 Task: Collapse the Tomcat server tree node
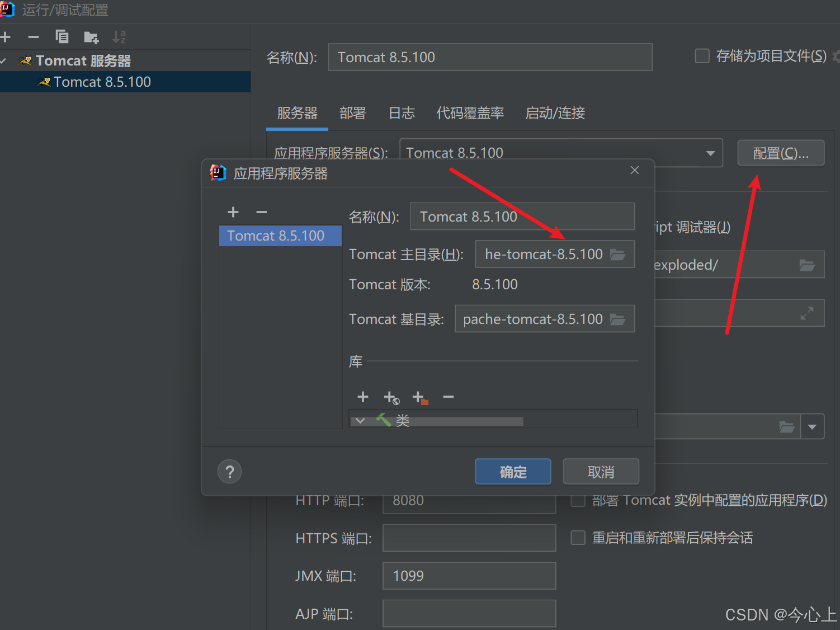(4, 60)
